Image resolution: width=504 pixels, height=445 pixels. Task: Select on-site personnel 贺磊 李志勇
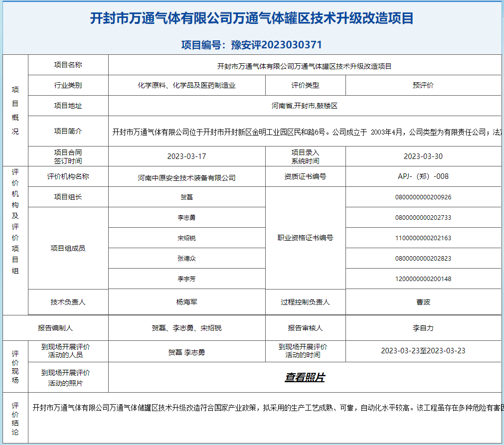coord(187,352)
